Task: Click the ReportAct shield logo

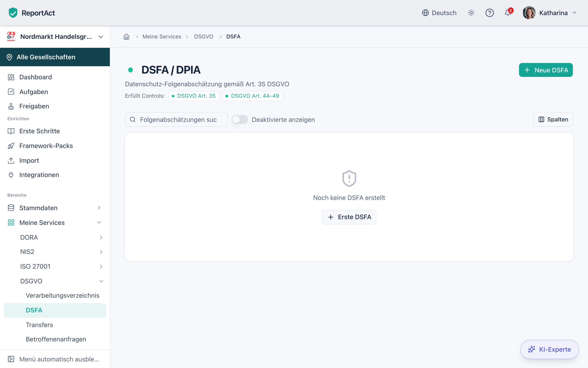Action: 13,13
